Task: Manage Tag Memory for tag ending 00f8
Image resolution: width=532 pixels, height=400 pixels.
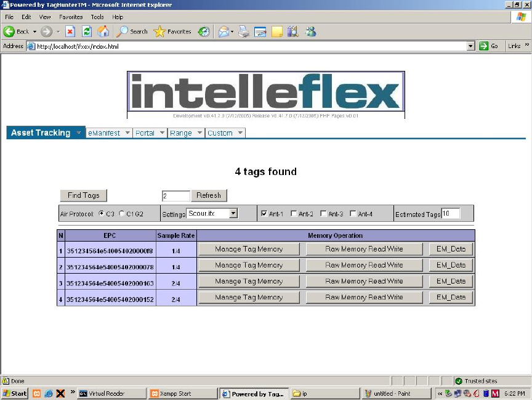Action: pos(249,249)
